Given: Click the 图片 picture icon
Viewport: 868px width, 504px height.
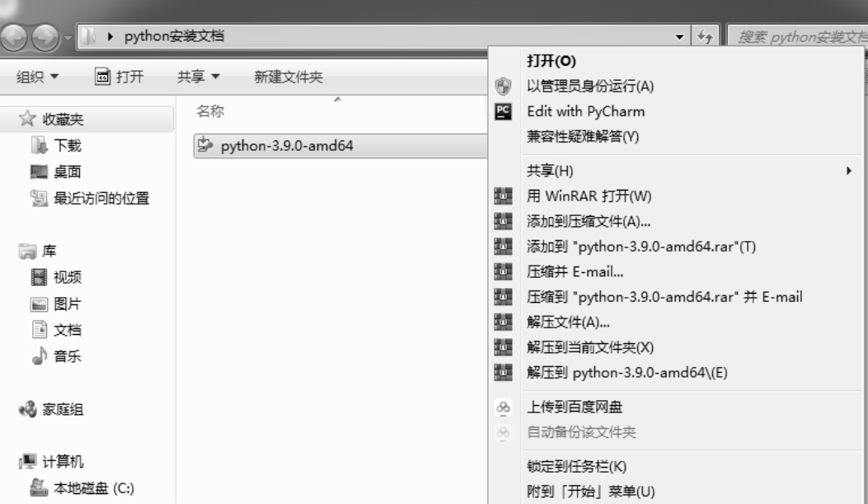Looking at the screenshot, I should point(39,304).
